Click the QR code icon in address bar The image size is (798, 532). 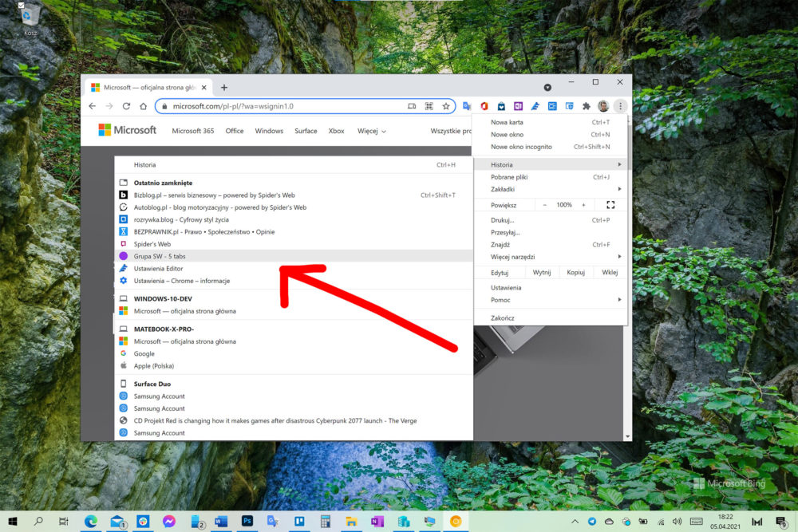point(429,106)
